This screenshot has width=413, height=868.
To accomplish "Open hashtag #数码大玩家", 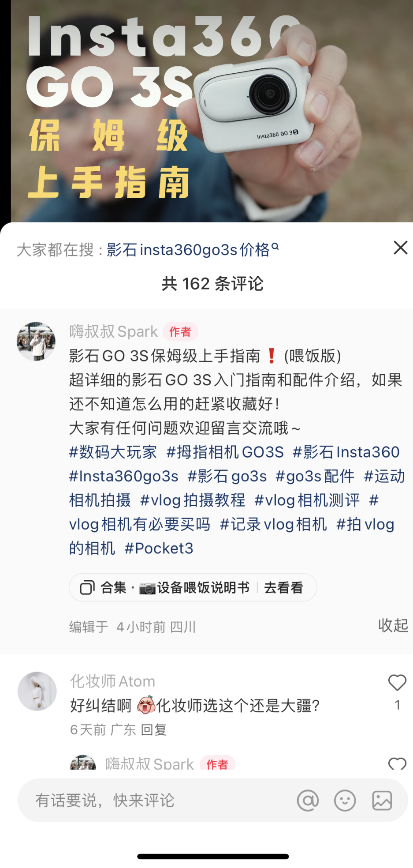I will tap(113, 452).
